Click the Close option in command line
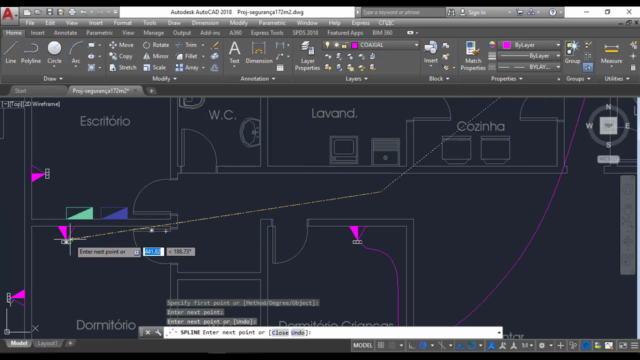 [280, 333]
